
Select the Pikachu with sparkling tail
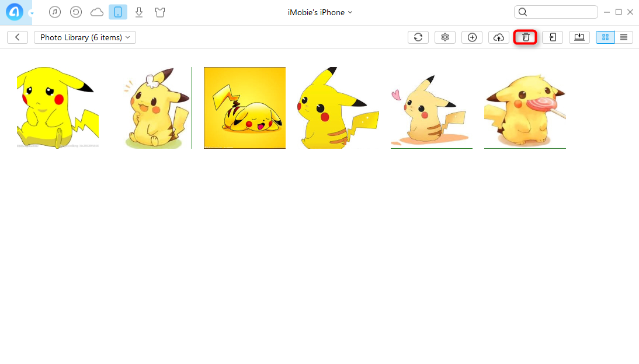pos(338,108)
